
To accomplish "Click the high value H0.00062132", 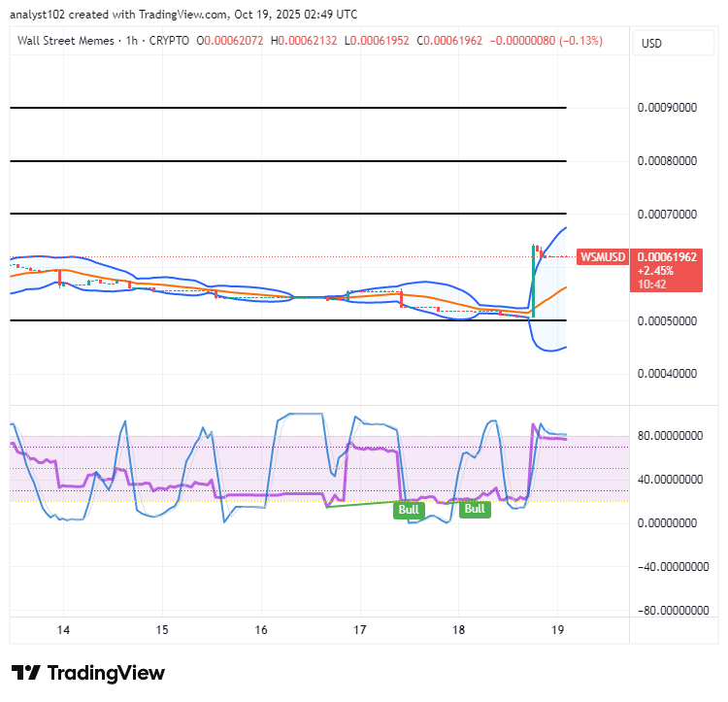I will [x=304, y=41].
